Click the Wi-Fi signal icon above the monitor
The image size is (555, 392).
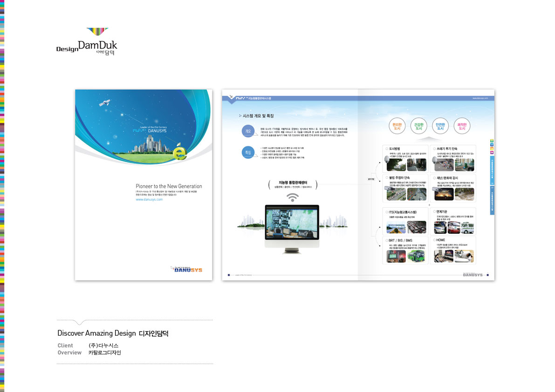pyautogui.click(x=292, y=197)
